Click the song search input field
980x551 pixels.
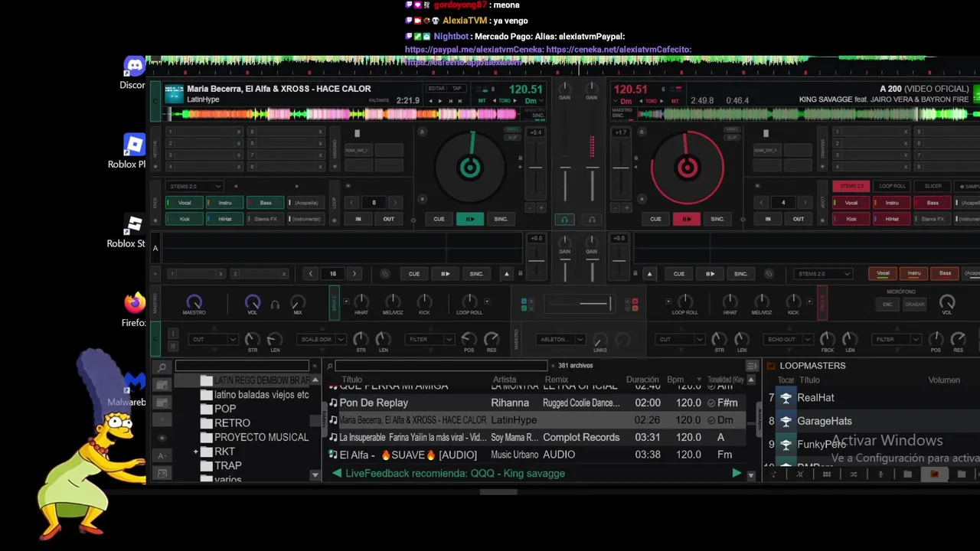pos(442,366)
